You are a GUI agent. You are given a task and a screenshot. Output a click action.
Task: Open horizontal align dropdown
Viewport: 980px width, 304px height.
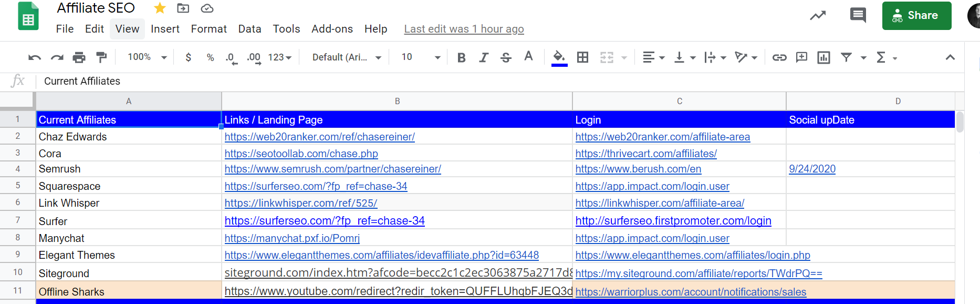[x=654, y=57]
